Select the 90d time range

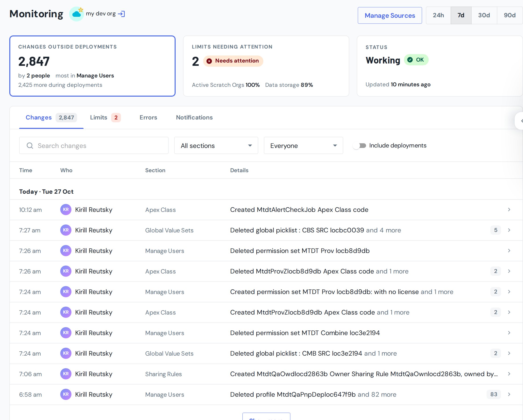coord(510,15)
